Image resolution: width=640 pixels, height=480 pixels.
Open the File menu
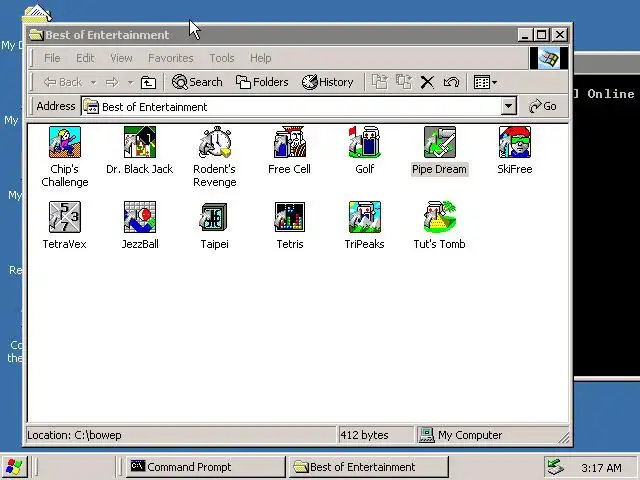click(52, 58)
